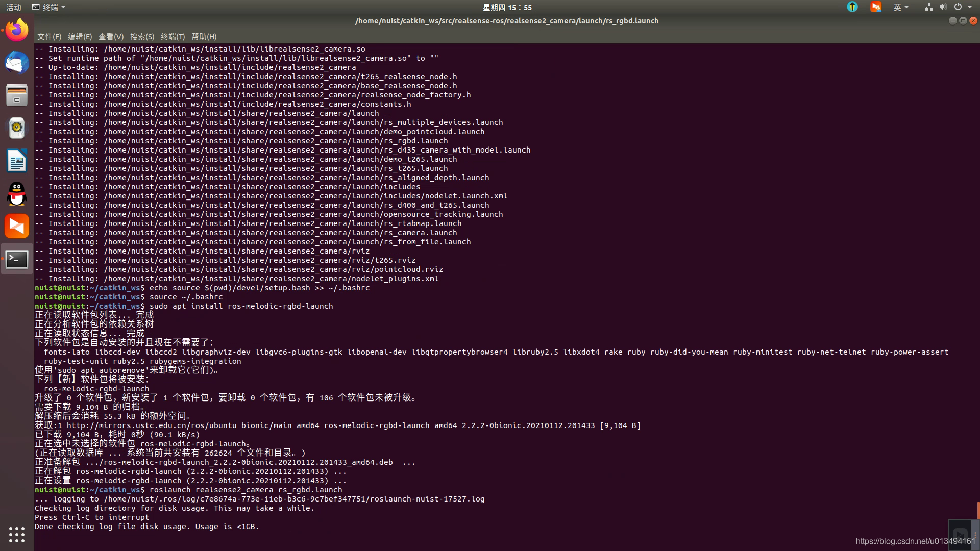Viewport: 980px width, 551px height.
Task: Open the power system menu icon
Action: 958,7
